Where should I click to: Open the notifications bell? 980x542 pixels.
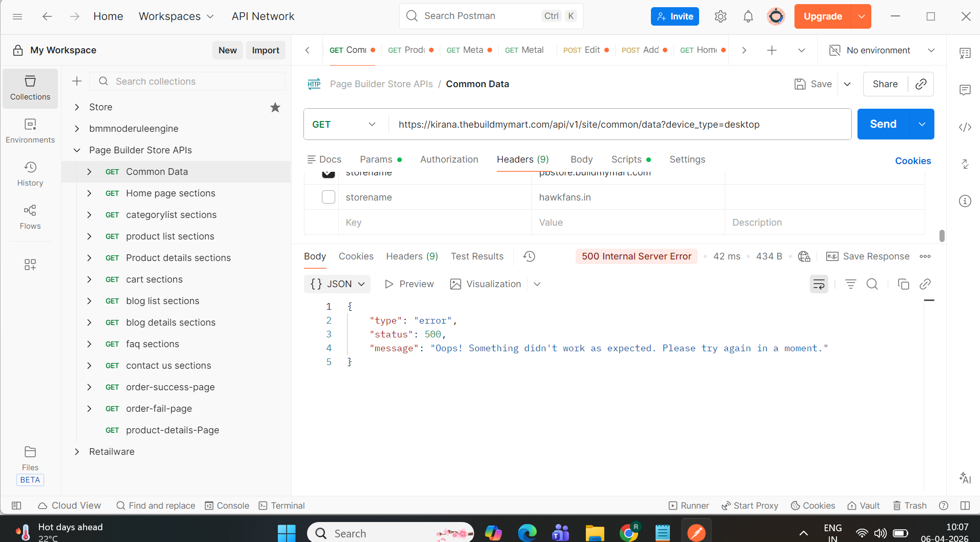tap(748, 16)
